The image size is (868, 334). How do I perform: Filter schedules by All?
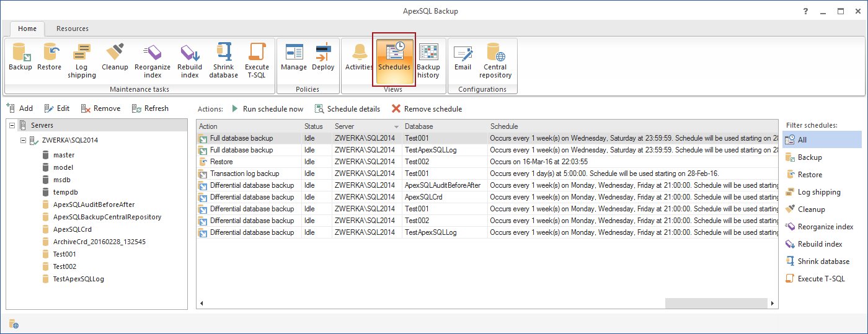pos(822,140)
